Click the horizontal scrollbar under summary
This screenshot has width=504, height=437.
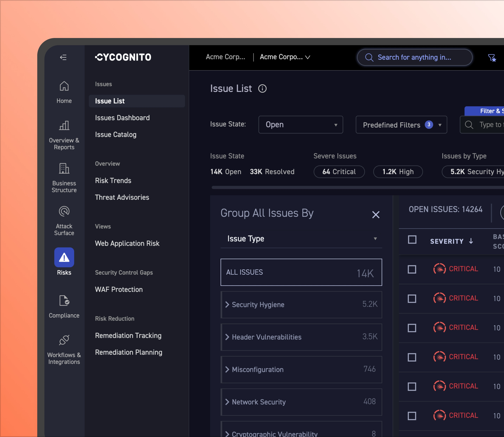pyautogui.click(x=358, y=187)
